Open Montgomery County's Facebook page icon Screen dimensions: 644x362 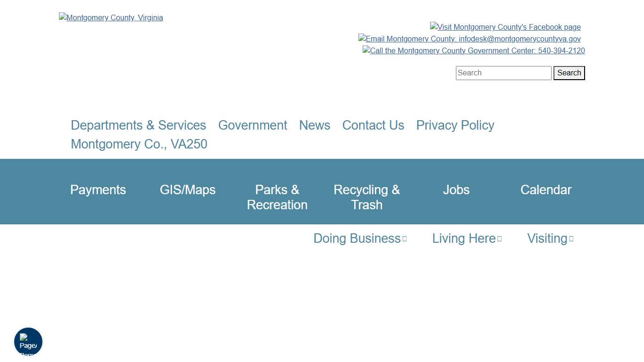505,27
